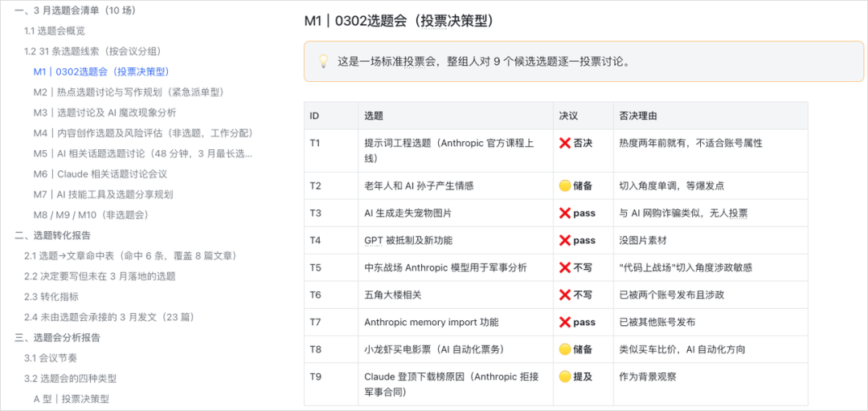868x411 pixels.
Task: Click reason 已被其他账号发布
Action: coord(657,322)
